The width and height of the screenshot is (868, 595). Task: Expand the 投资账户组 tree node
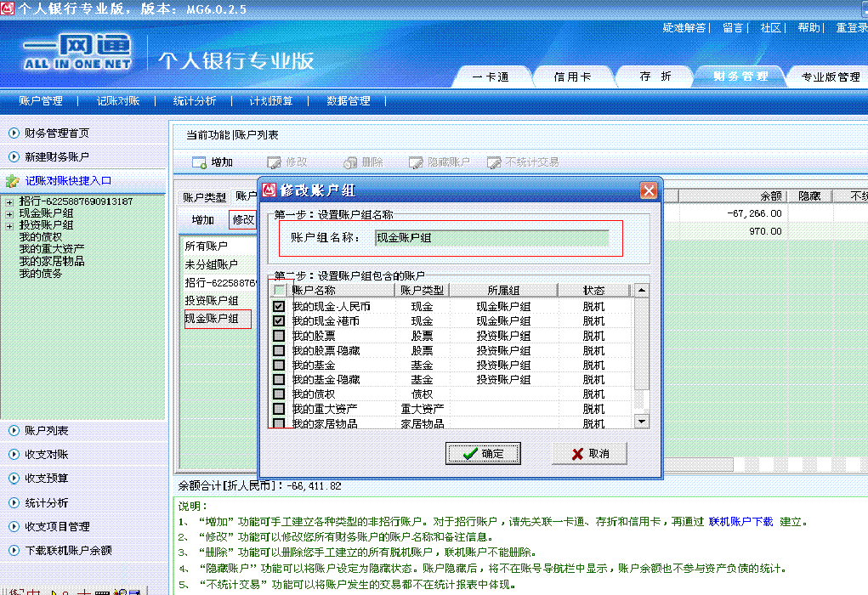tap(9, 225)
